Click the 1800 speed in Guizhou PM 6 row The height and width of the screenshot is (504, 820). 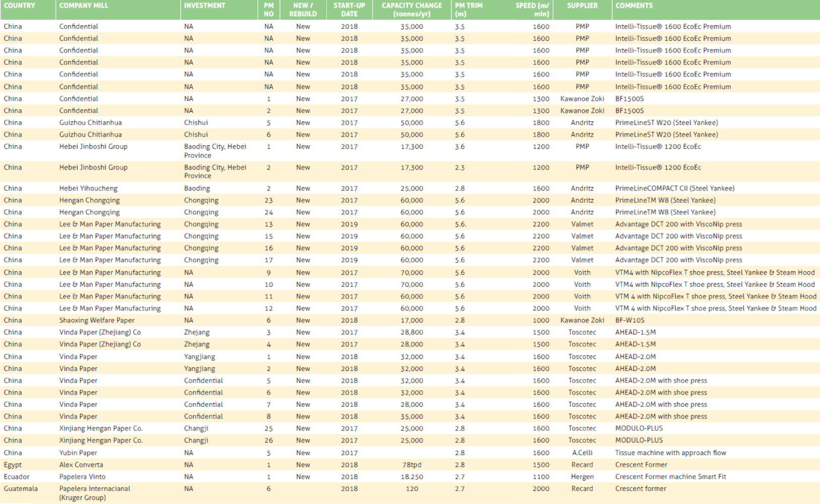[x=541, y=135]
